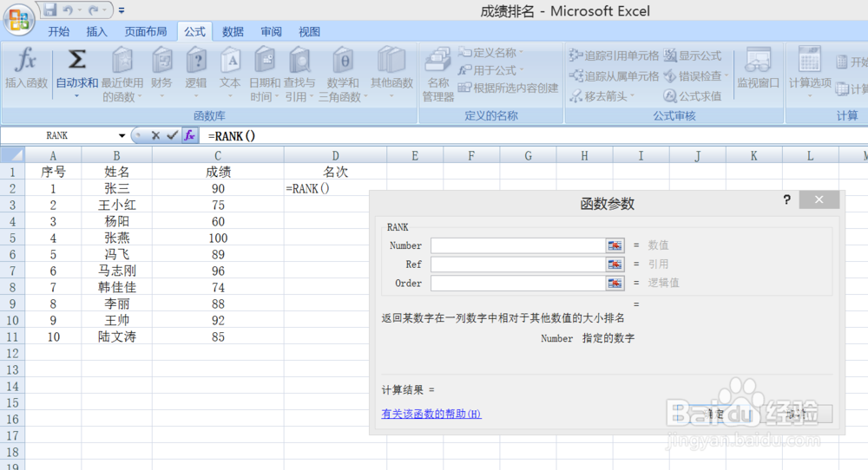Save the workbook via quick access toolbar
Screen dimensions: 868x470
pyautogui.click(x=49, y=10)
